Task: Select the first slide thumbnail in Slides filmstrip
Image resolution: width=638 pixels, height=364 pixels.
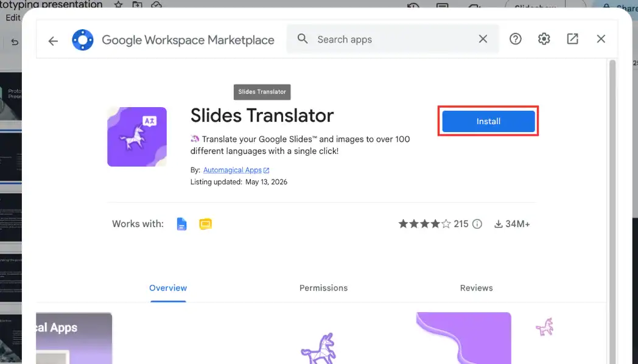Action: click(10, 96)
